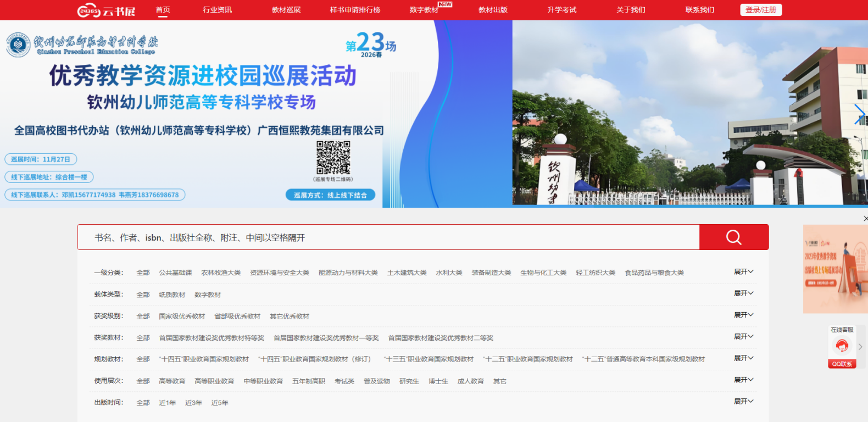Select 纸质教材 carrier type filter
Screen dimensions: 868x422
(x=172, y=295)
